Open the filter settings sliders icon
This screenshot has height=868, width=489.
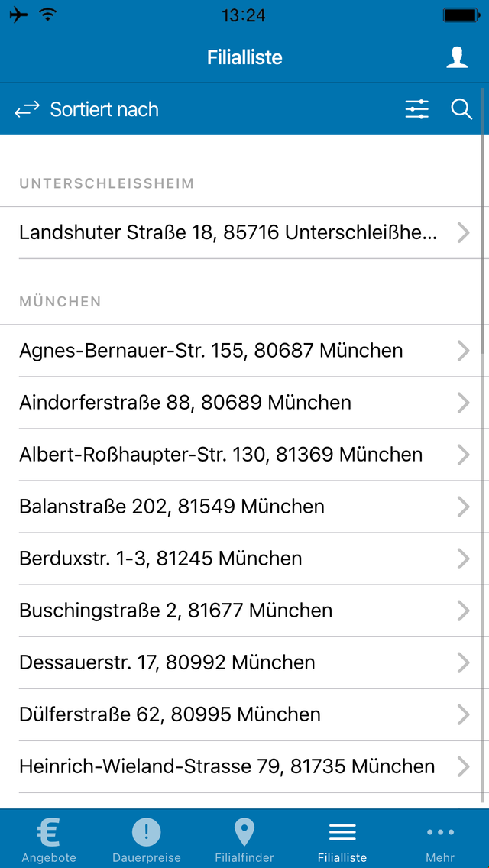pyautogui.click(x=416, y=109)
